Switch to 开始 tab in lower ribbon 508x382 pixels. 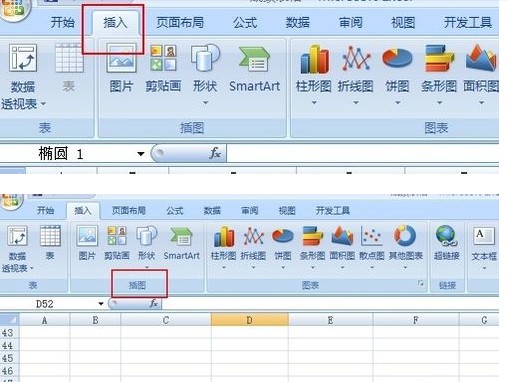click(x=45, y=210)
